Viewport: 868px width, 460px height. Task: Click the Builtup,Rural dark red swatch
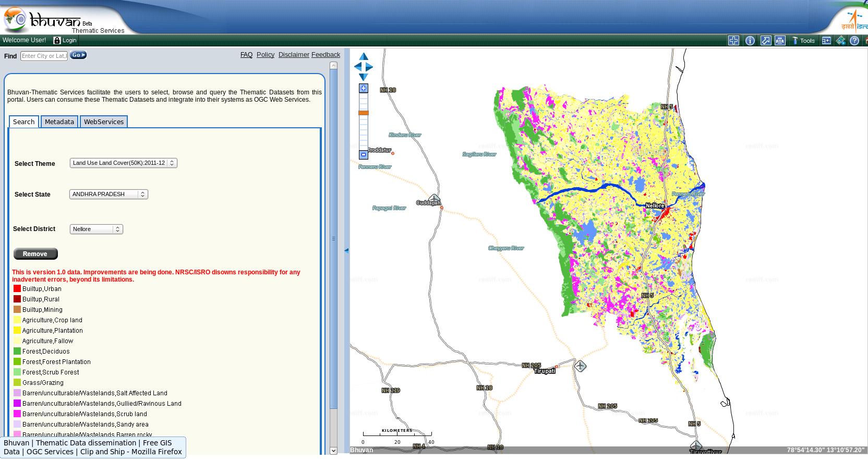point(17,299)
